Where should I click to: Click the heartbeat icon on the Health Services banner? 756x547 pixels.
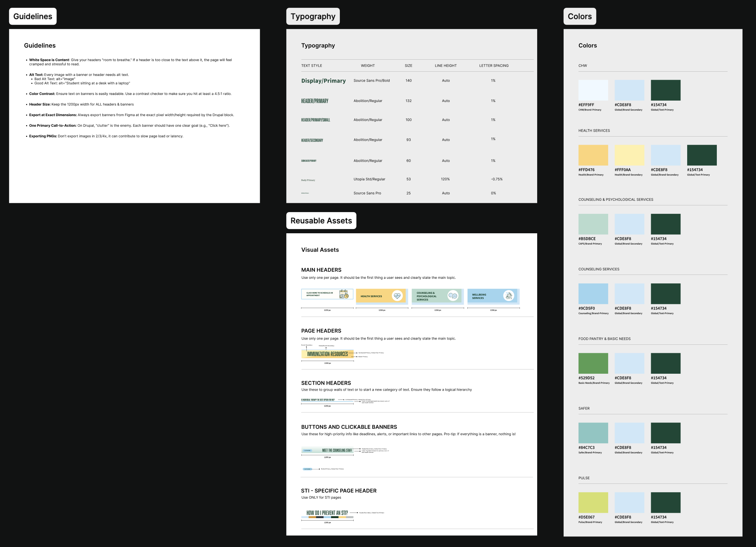[397, 296]
